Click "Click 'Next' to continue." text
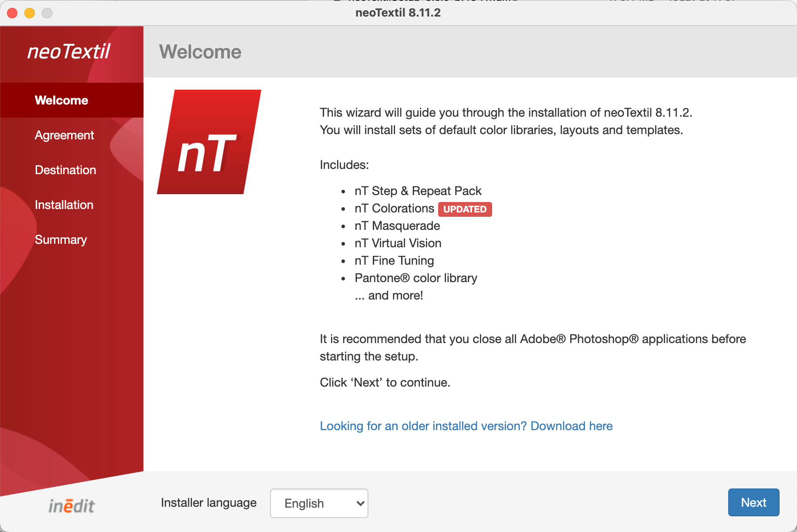 (x=385, y=382)
